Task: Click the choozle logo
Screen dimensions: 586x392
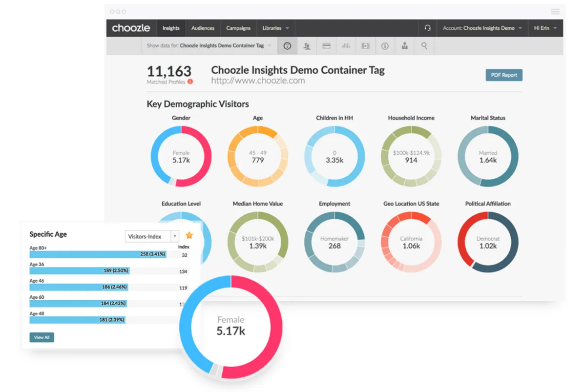Action: pyautogui.click(x=131, y=28)
